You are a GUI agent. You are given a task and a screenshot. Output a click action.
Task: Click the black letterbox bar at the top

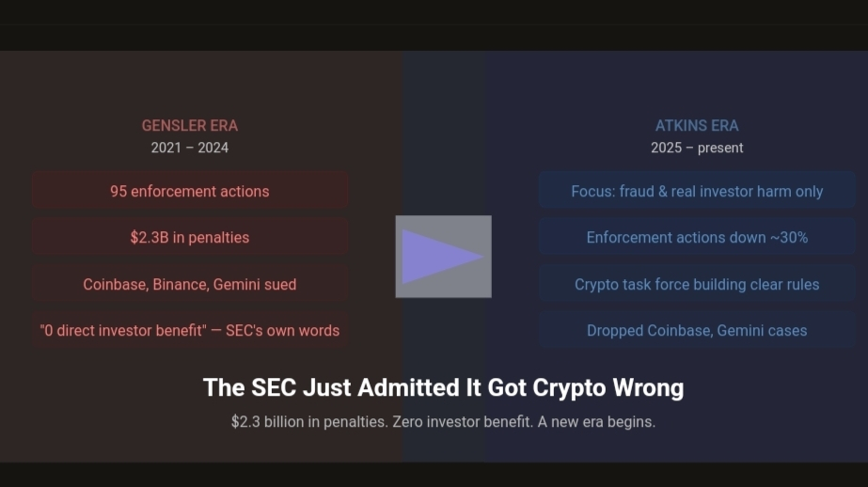(434, 24)
